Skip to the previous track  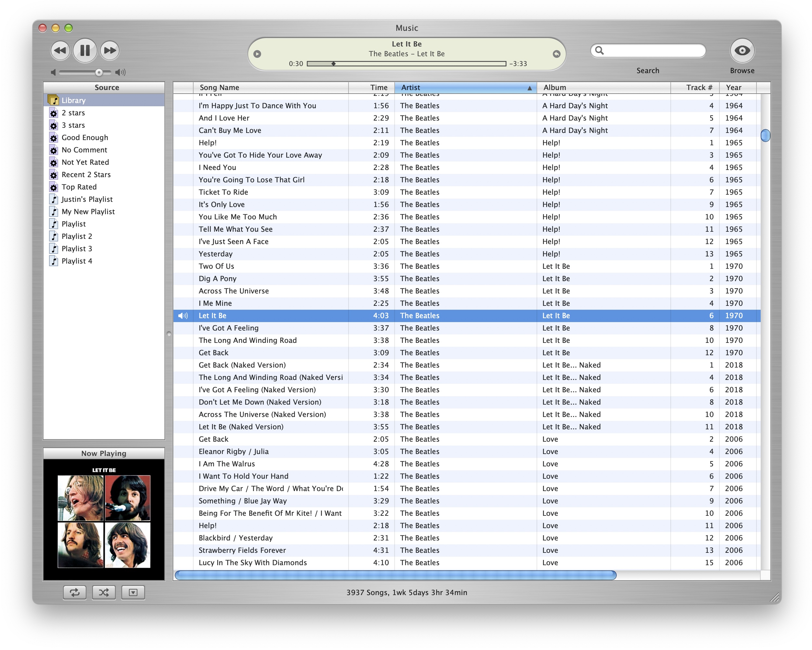point(60,50)
